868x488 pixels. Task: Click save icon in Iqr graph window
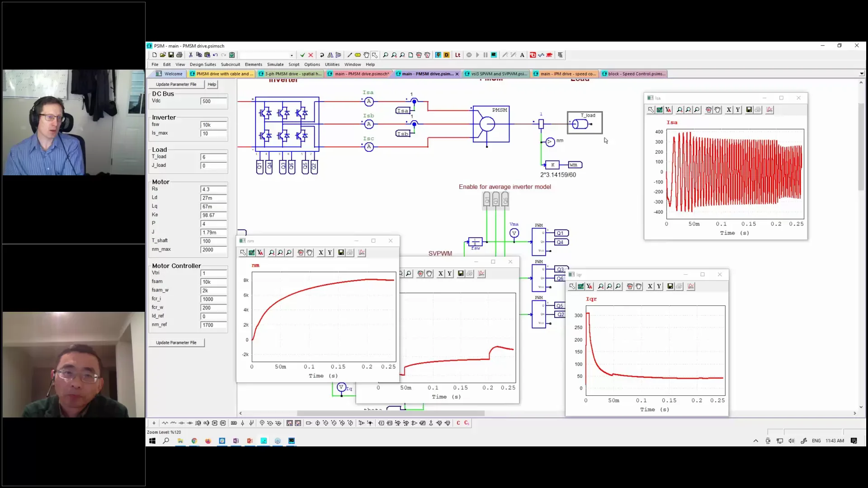click(x=670, y=286)
